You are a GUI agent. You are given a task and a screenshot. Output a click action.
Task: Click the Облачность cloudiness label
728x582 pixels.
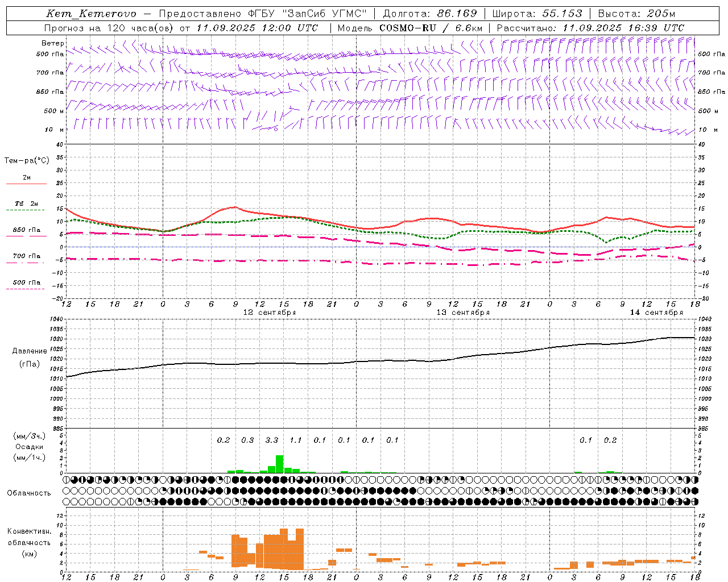click(29, 493)
